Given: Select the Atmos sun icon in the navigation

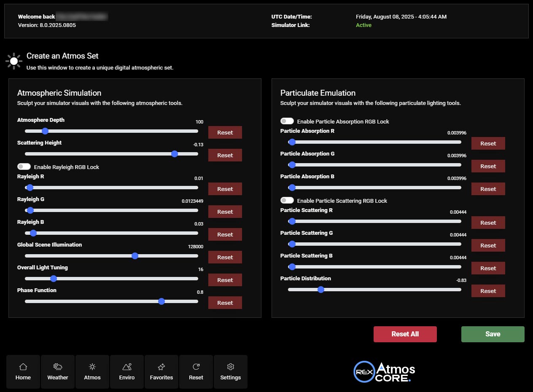Looking at the screenshot, I should tap(92, 367).
